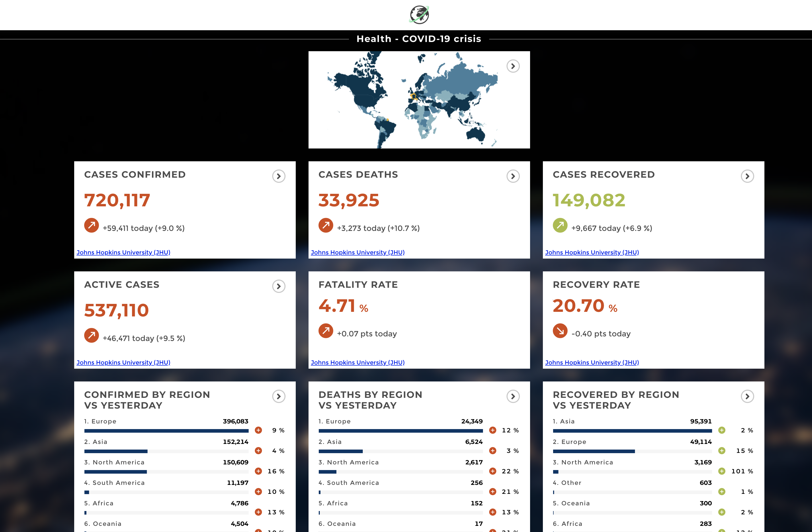The image size is (812, 532).
Task: Click the Cases Confirmed expand arrow icon
Action: click(x=279, y=176)
